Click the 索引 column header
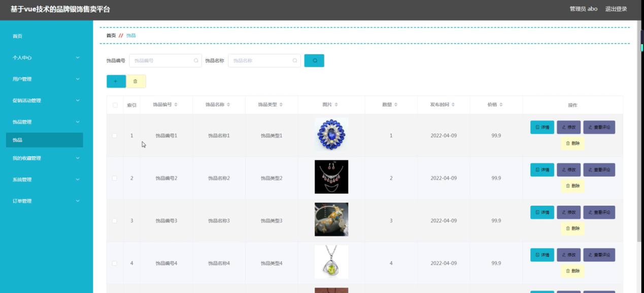The height and width of the screenshot is (293, 644). pos(131,105)
